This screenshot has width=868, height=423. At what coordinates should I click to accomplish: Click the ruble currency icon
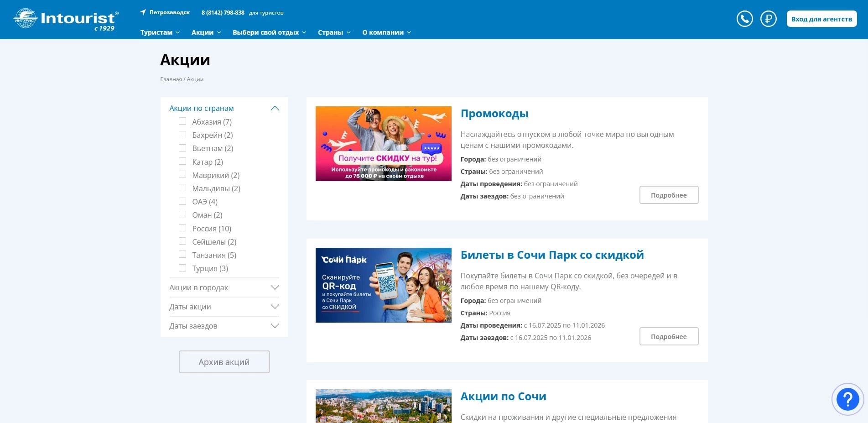(x=768, y=19)
